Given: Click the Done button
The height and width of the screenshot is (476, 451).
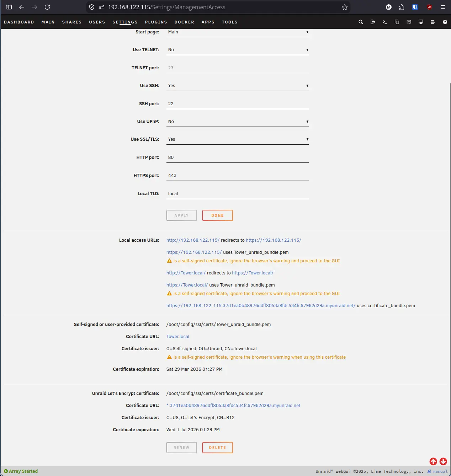Looking at the screenshot, I should point(218,215).
